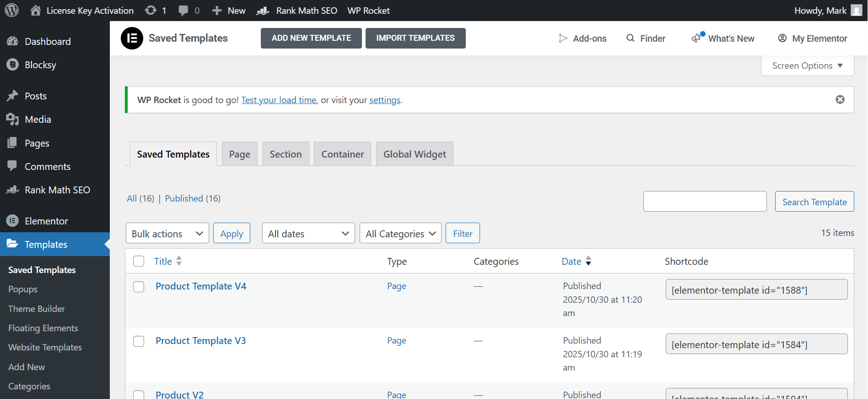Open the Bulk actions dropdown

[x=167, y=233]
